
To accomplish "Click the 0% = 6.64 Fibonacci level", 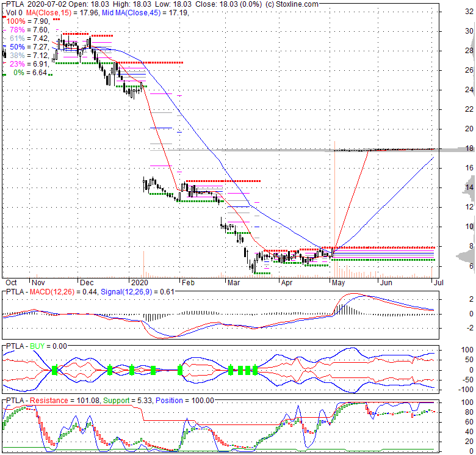I will 31,73.
